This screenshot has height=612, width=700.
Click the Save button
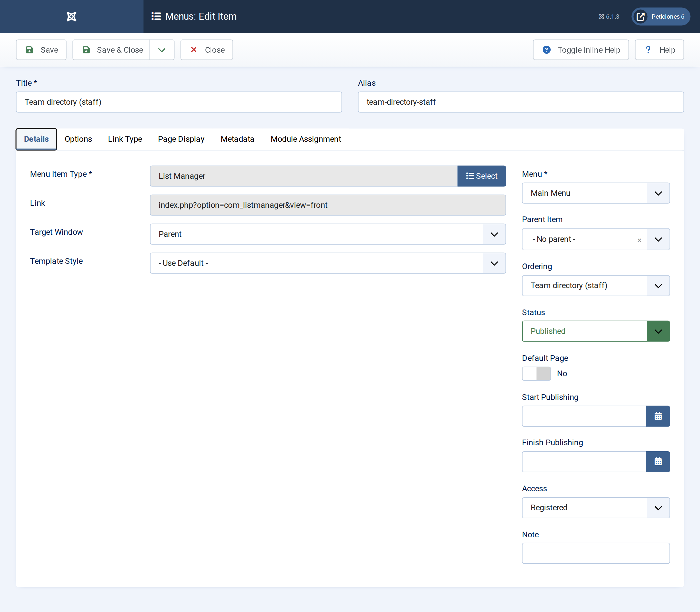[x=41, y=50]
